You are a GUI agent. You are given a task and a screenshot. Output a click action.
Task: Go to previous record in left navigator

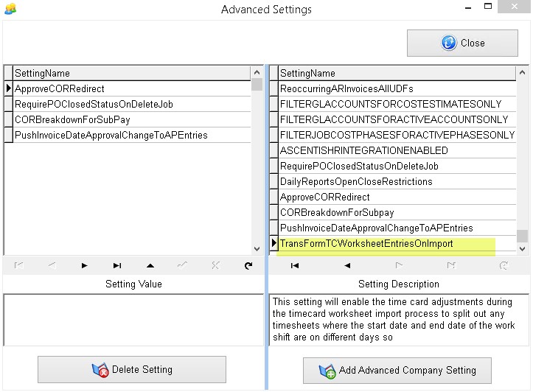tap(52, 266)
